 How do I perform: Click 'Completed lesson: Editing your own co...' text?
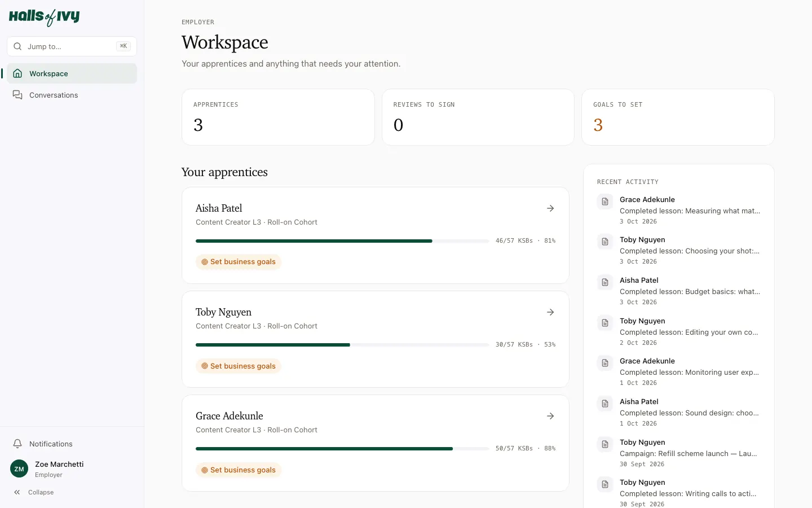(x=689, y=332)
